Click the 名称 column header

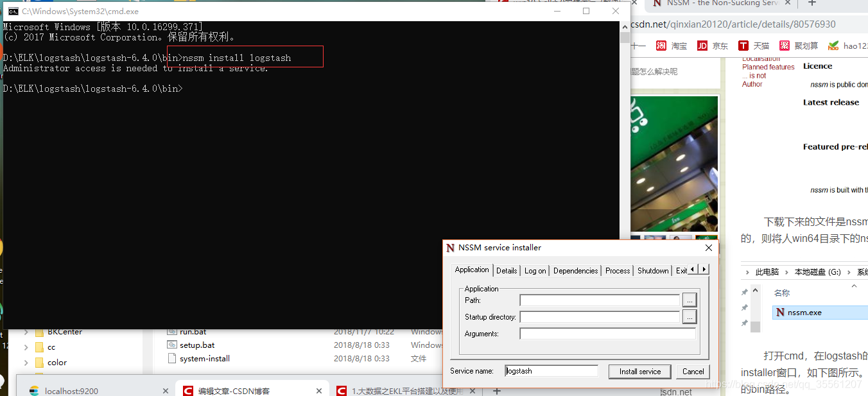pos(782,293)
